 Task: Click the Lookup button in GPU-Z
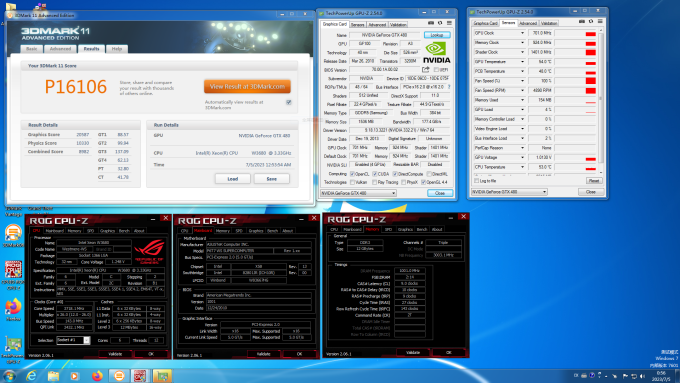(x=437, y=35)
